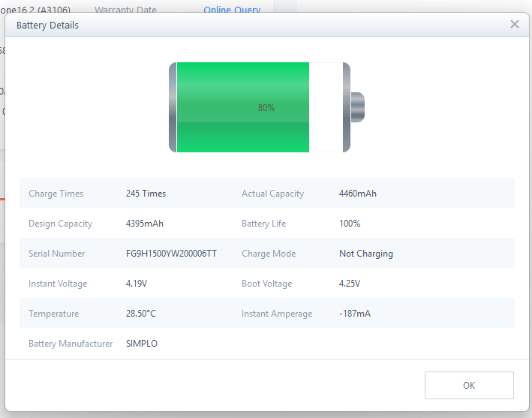Close the Battery Details dialog
The height and width of the screenshot is (418, 532).
click(514, 24)
